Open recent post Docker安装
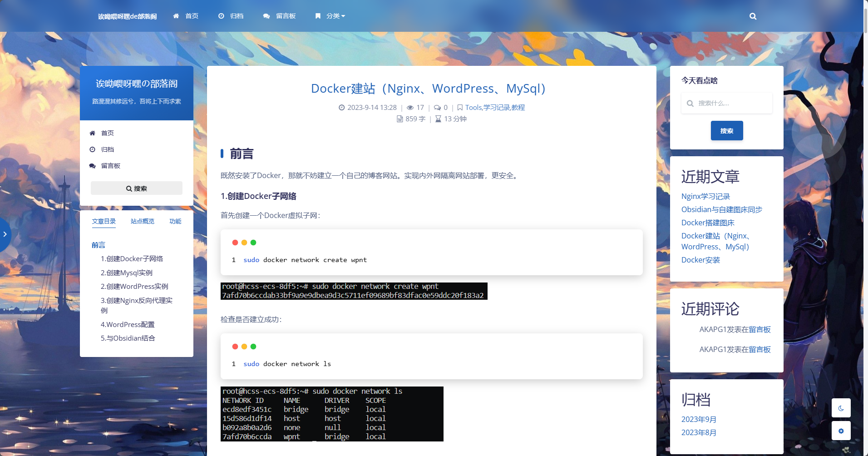Screen dimensions: 868x456 pos(700,260)
